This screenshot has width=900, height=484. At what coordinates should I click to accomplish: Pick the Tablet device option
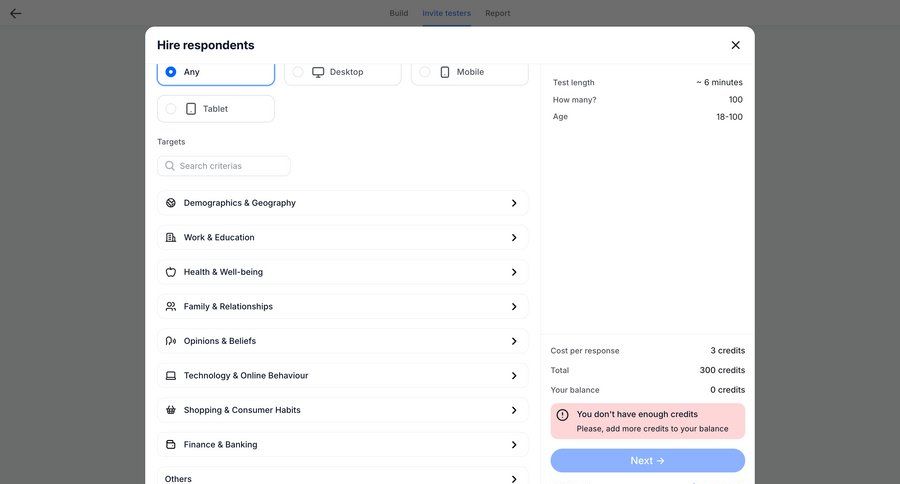tap(171, 109)
